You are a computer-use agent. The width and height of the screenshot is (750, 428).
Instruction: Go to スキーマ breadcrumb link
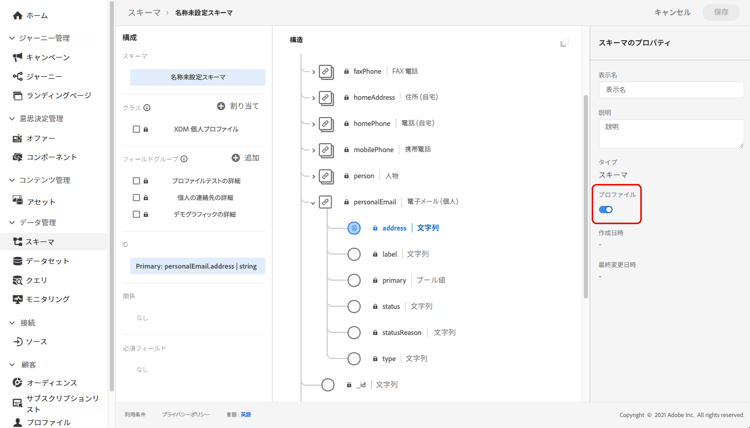pos(143,13)
